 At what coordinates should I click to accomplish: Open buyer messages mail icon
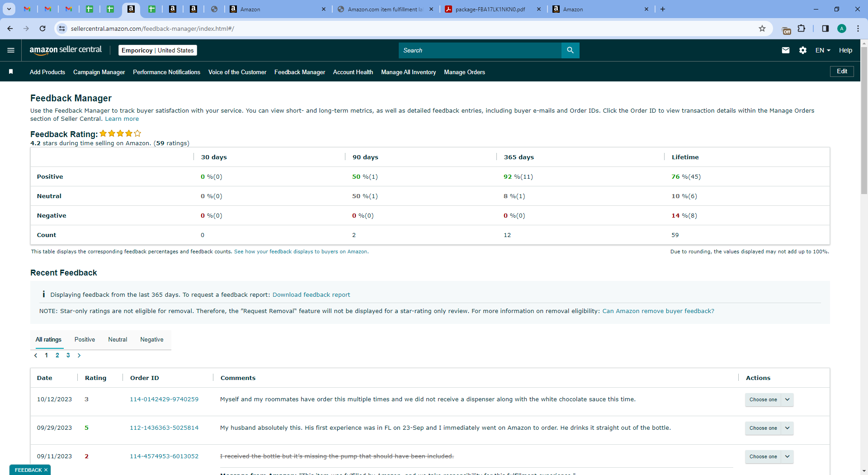(x=786, y=50)
